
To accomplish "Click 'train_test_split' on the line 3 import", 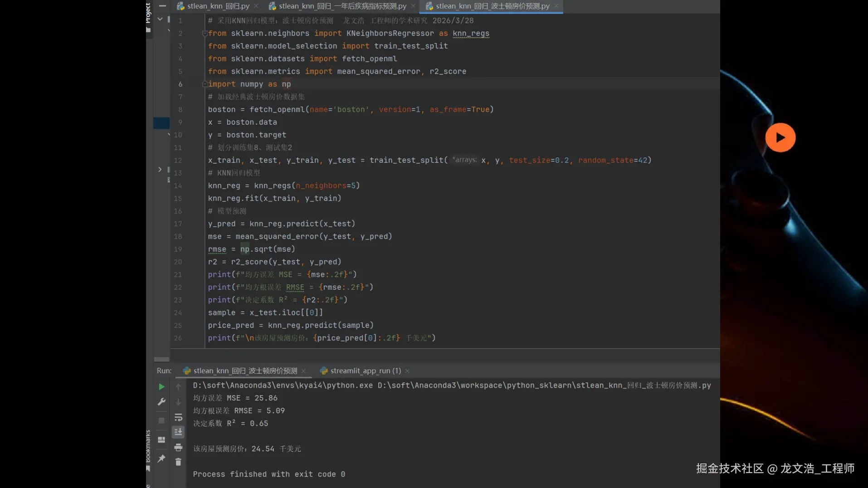I will 411,46.
